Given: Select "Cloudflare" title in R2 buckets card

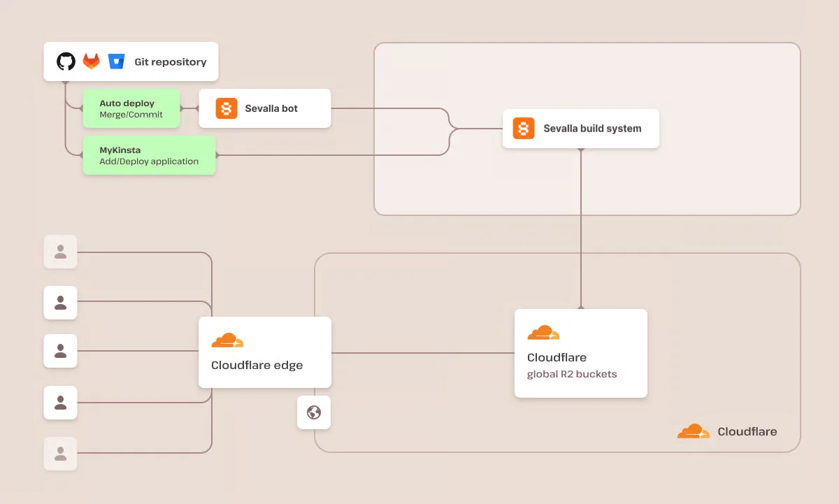Looking at the screenshot, I should pyautogui.click(x=557, y=357).
